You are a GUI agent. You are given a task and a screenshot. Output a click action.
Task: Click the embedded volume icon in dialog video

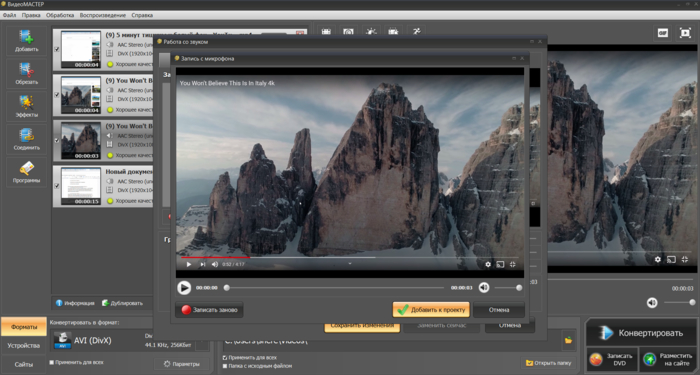point(215,264)
